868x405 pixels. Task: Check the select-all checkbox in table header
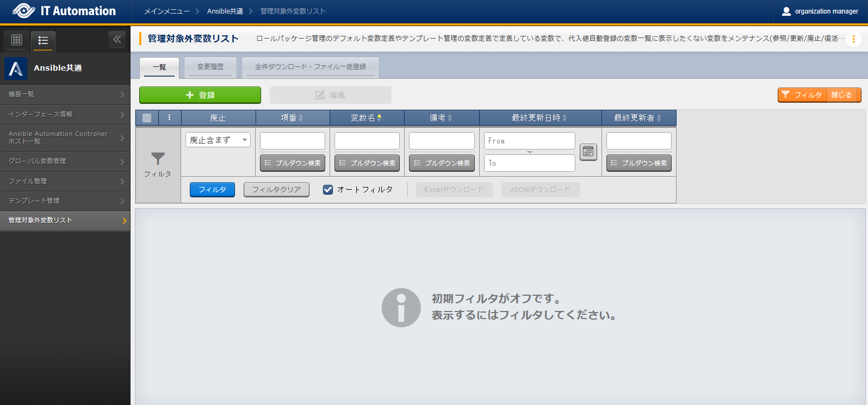[147, 118]
